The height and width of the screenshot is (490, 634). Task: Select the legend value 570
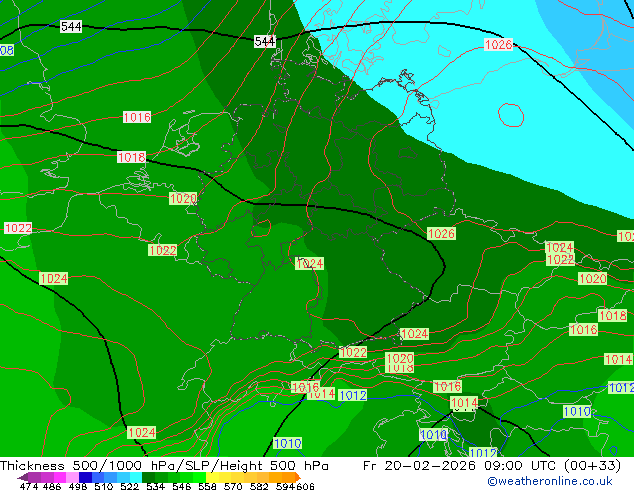233,486
